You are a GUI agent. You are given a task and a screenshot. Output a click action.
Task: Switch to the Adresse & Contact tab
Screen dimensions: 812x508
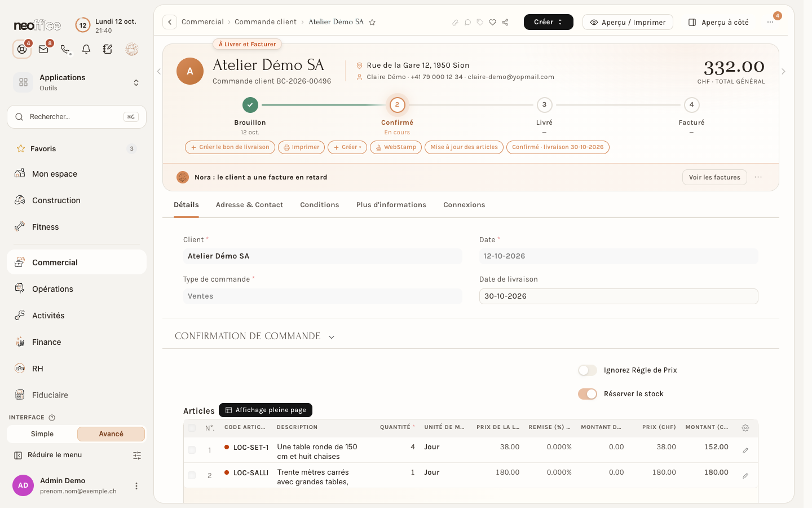pos(249,205)
